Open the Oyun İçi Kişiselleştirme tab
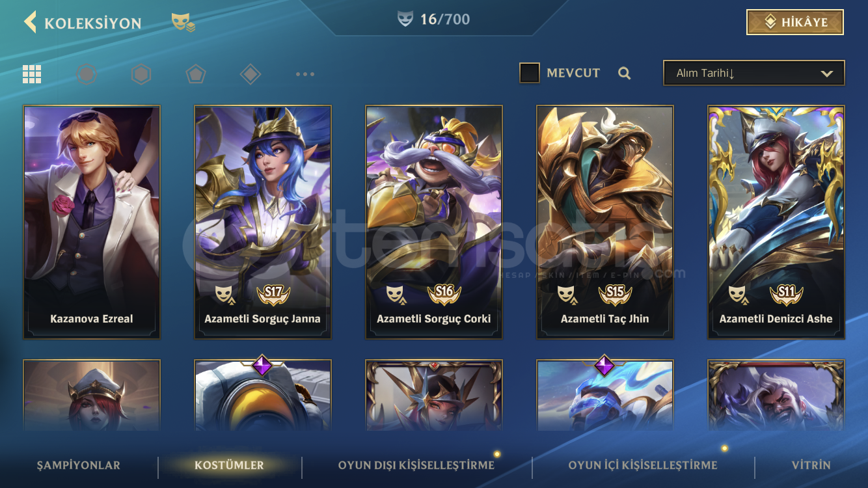Screen dimensions: 868x488 point(643,465)
